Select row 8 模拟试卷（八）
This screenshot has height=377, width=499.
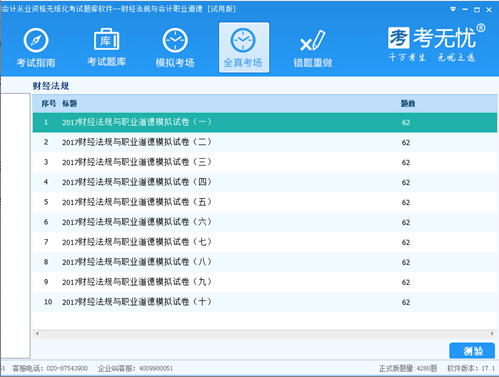click(265, 262)
